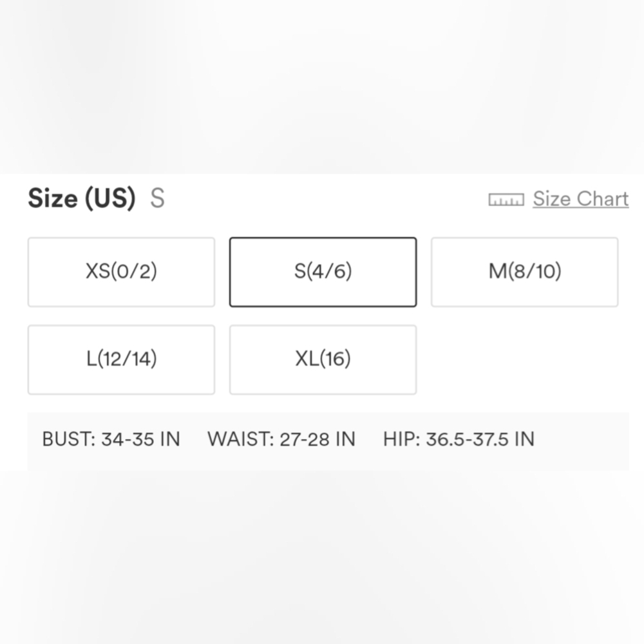This screenshot has width=644, height=644.
Task: Click the Size (US) heading
Action: coord(81,199)
